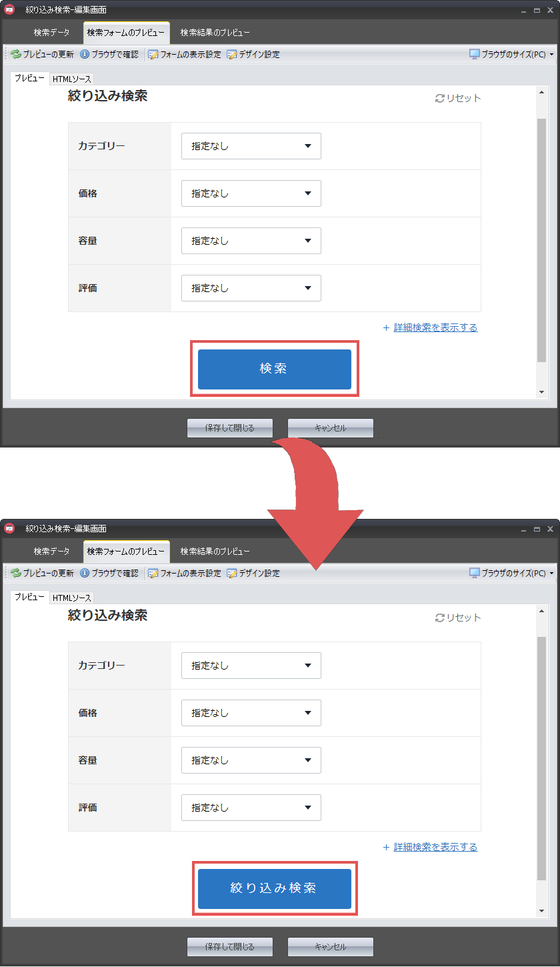Screen dimensions: 560x967
Task: Click ブラウザのサイズ(PC) monitor icon in lower window
Action: 475,573
